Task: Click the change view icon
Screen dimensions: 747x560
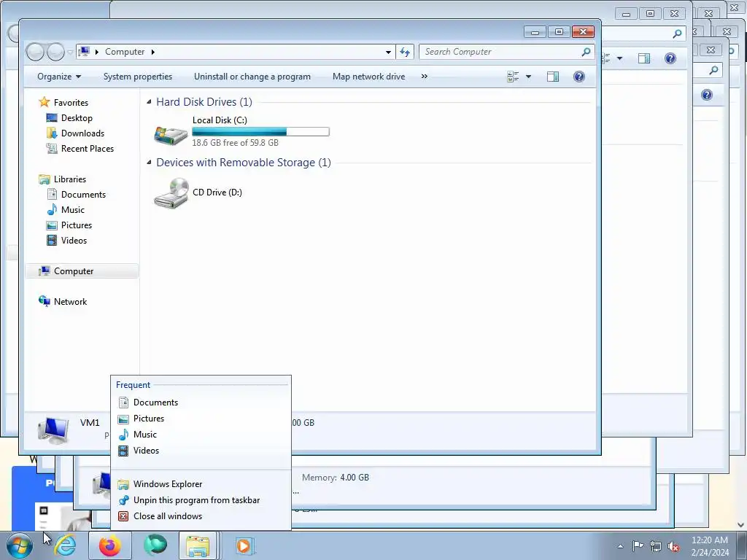Action: coord(513,77)
